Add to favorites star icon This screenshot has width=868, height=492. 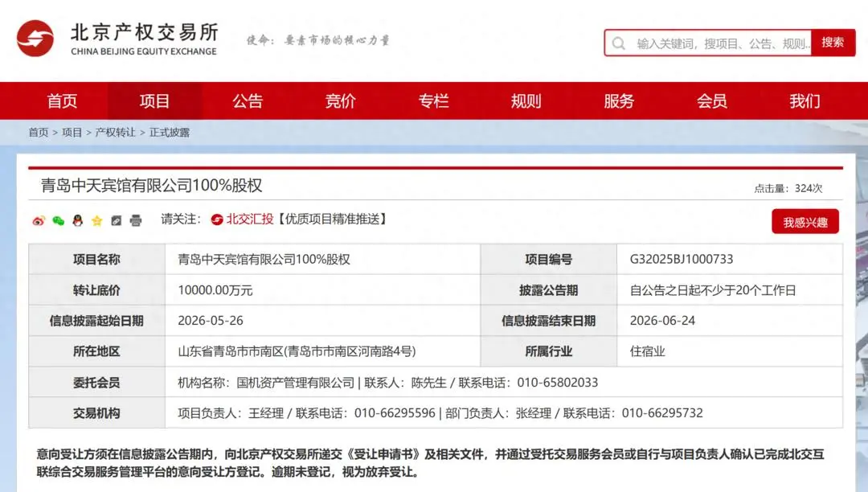[97, 221]
